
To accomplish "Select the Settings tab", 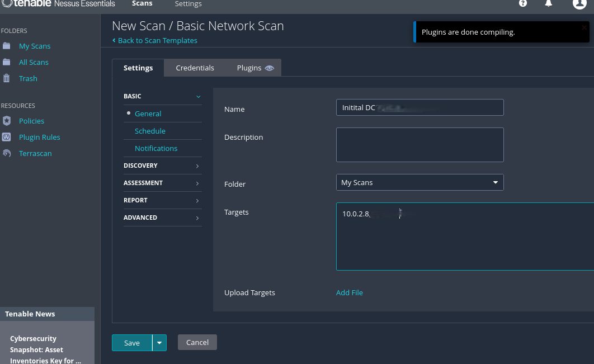I will coord(138,68).
